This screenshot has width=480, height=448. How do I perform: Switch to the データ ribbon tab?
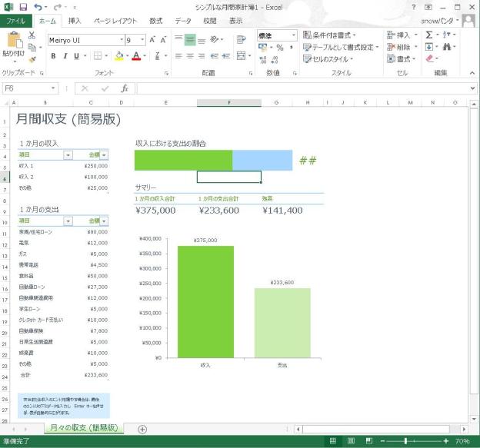[x=183, y=21]
